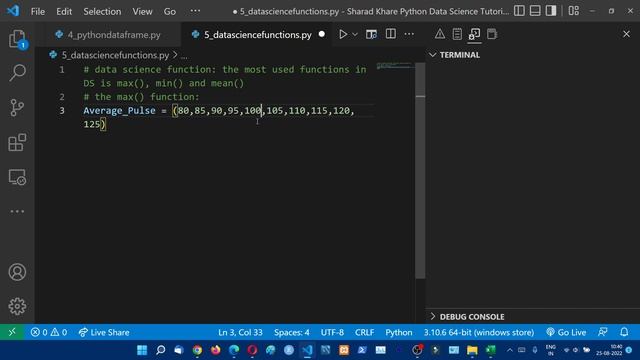Open remote window indicator in status bar
The height and width of the screenshot is (360, 640).
pyautogui.click(x=12, y=332)
